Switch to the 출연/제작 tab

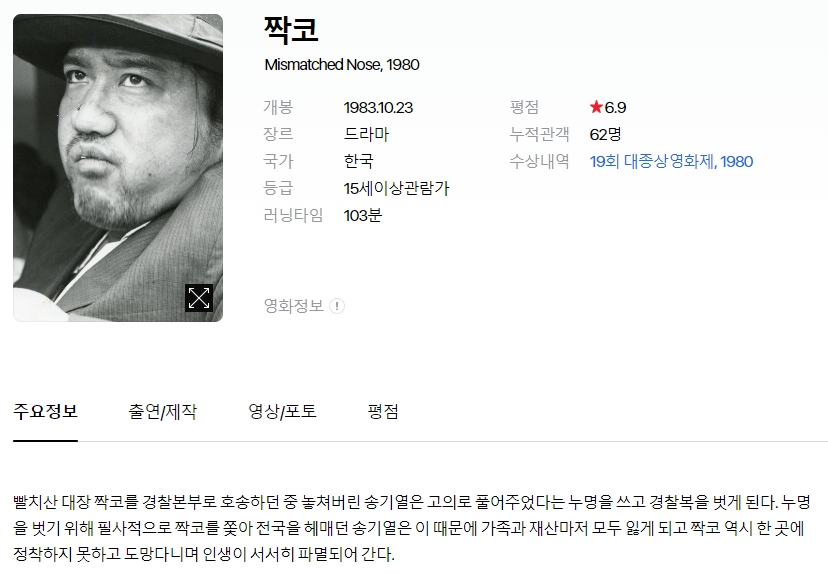click(163, 411)
